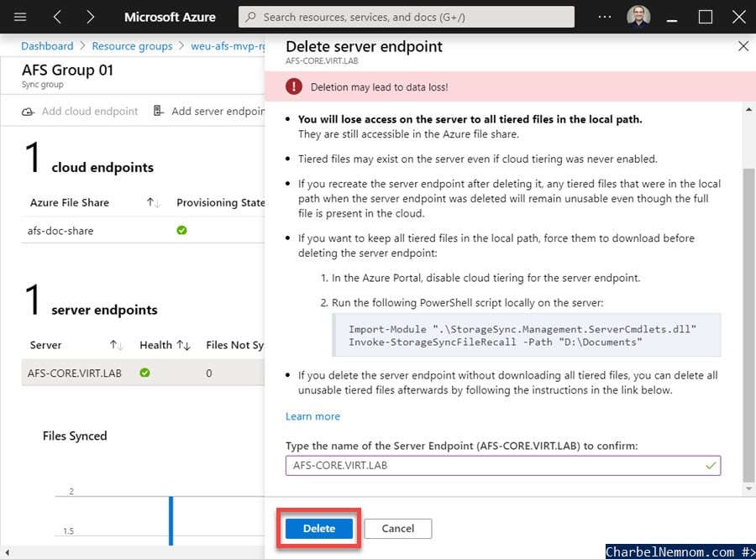
Task: Focus the Search resources search box
Action: pyautogui.click(x=406, y=18)
